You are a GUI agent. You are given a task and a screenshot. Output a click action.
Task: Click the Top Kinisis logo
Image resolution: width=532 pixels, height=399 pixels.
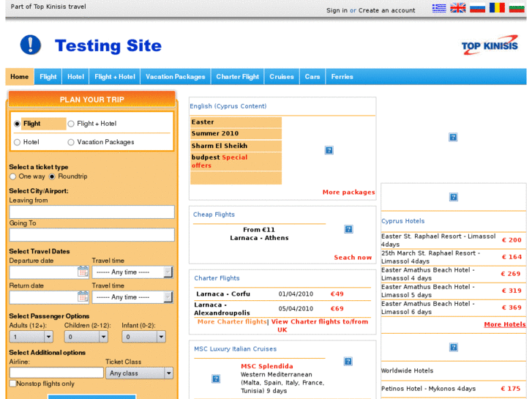coord(490,45)
